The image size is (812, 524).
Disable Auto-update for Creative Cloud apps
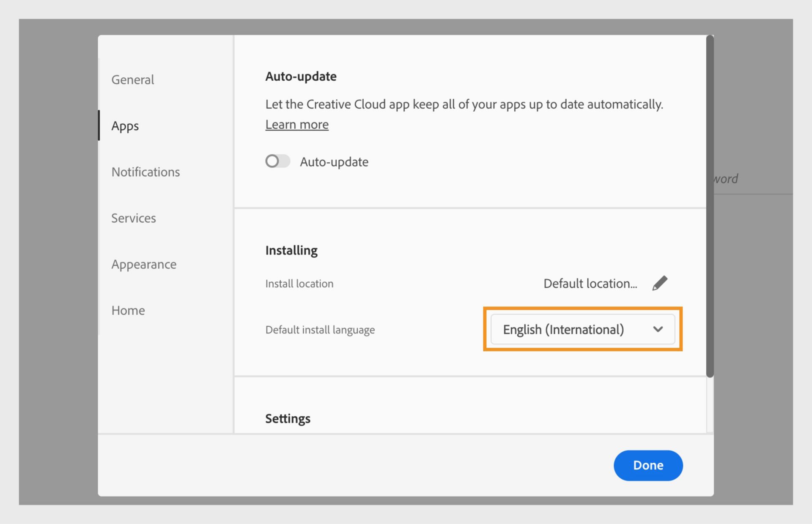pyautogui.click(x=277, y=161)
